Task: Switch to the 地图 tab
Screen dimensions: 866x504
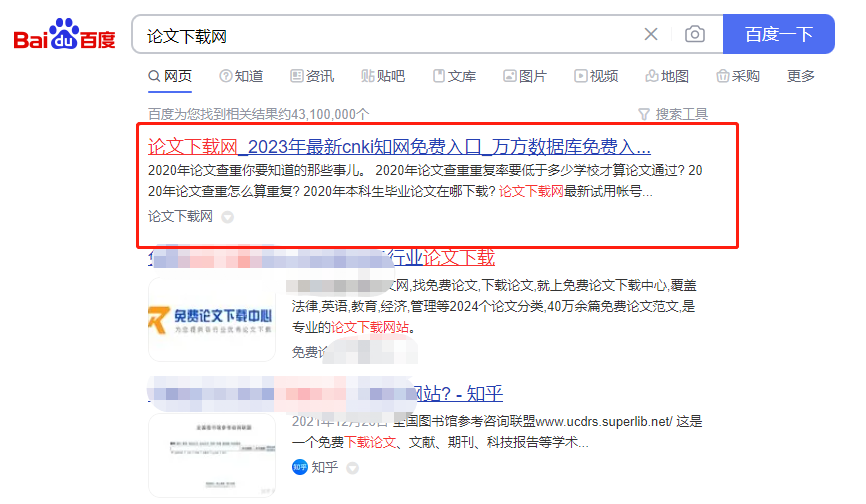Action: pos(667,76)
